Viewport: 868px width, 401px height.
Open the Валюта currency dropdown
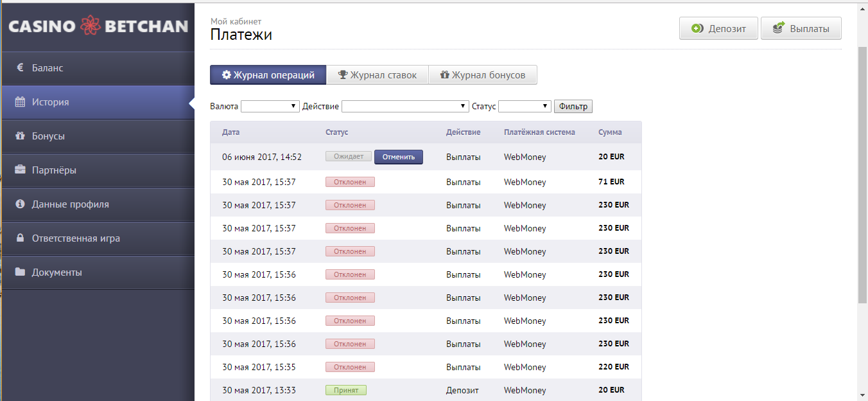click(x=270, y=106)
